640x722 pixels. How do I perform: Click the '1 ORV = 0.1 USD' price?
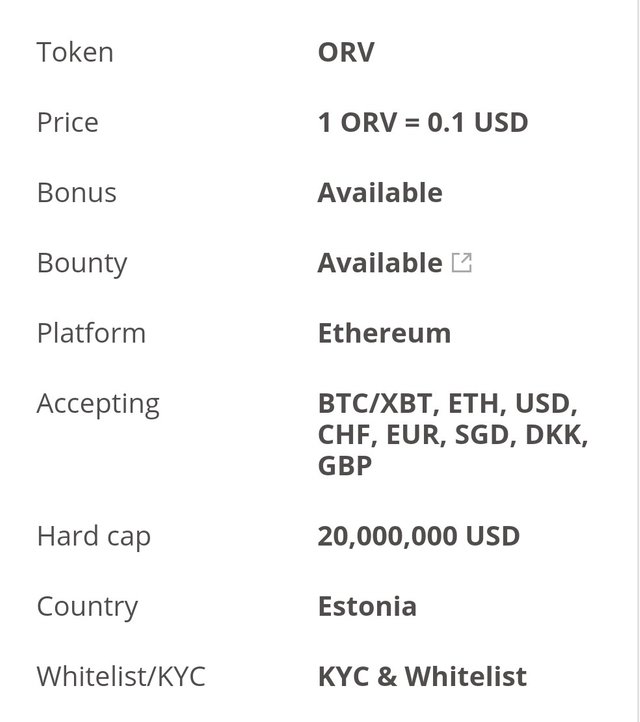(422, 122)
